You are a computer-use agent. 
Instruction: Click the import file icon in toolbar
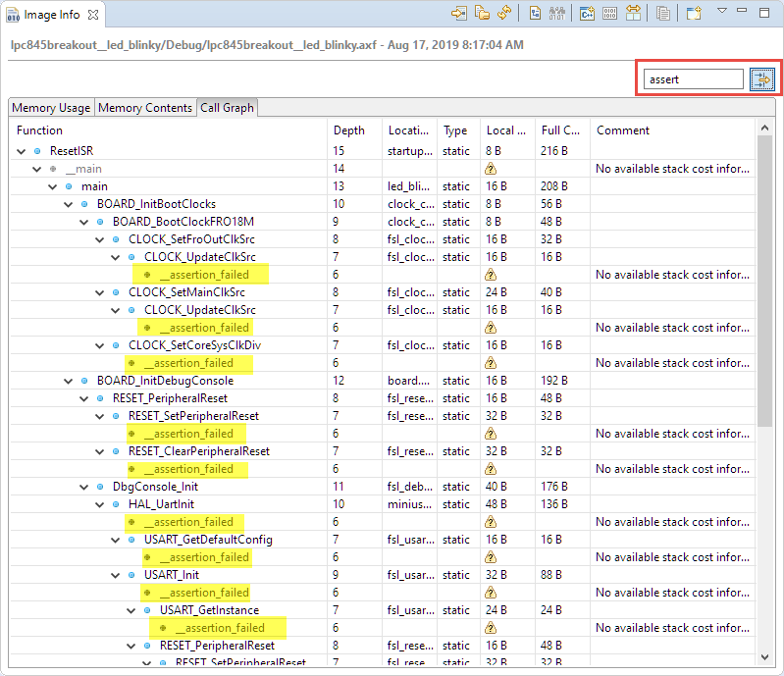(458, 13)
